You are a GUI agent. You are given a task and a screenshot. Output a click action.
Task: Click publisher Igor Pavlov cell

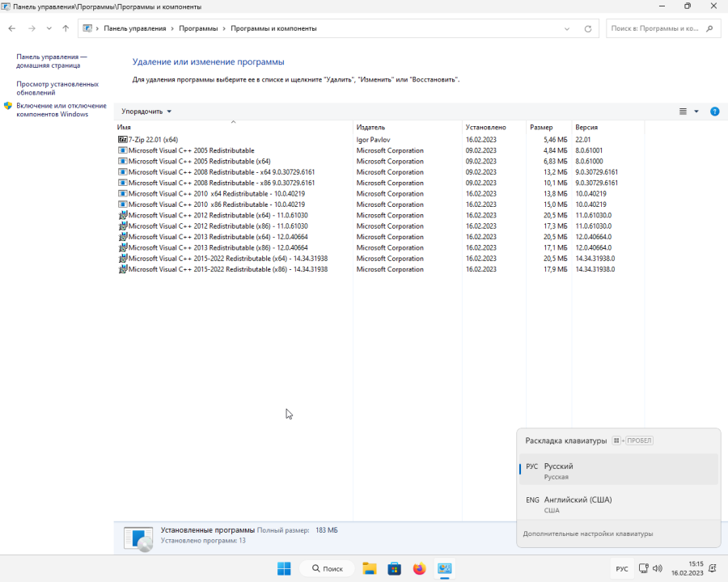(373, 140)
